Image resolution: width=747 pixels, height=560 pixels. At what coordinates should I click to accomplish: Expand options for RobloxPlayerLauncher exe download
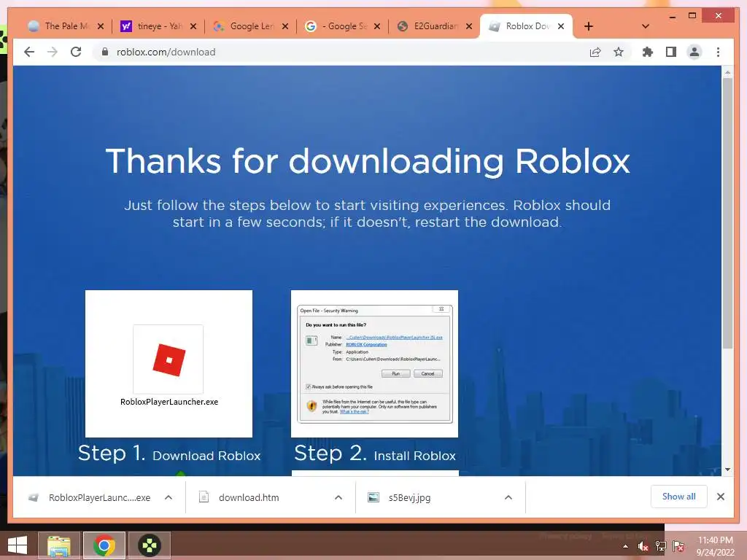pyautogui.click(x=169, y=497)
